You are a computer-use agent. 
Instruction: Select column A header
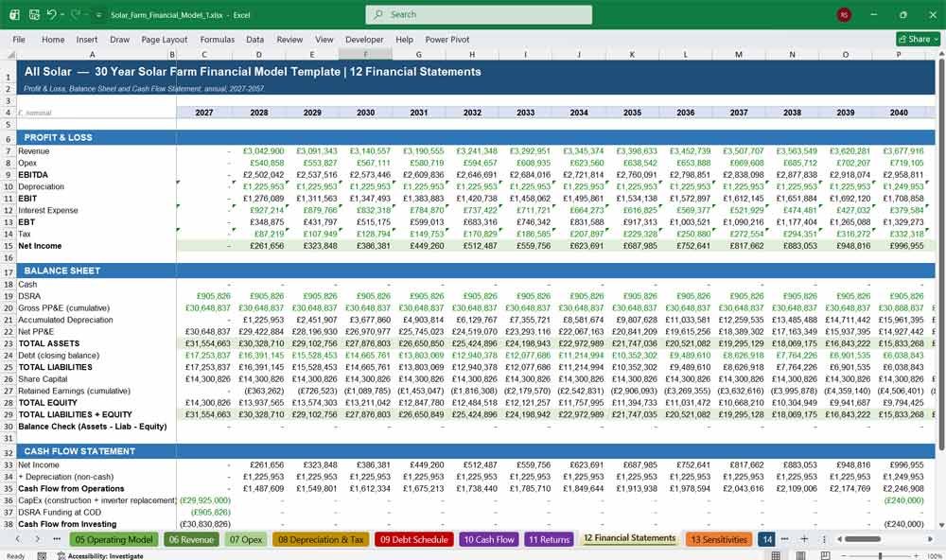pyautogui.click(x=93, y=54)
